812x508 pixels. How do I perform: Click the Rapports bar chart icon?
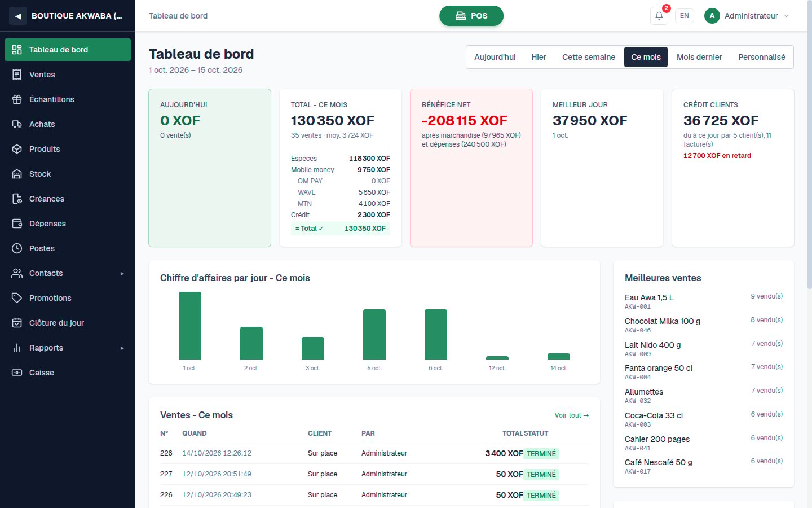(17, 348)
